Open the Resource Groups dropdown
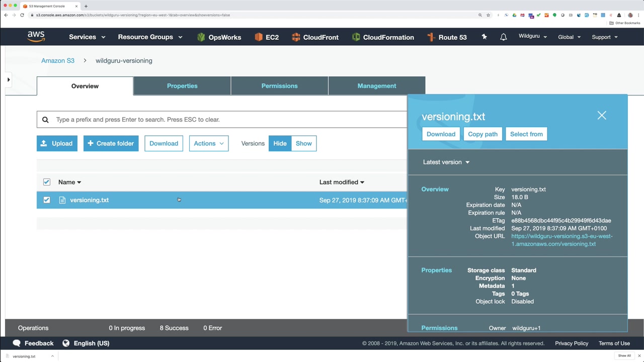This screenshot has height=362, width=644. (x=150, y=37)
